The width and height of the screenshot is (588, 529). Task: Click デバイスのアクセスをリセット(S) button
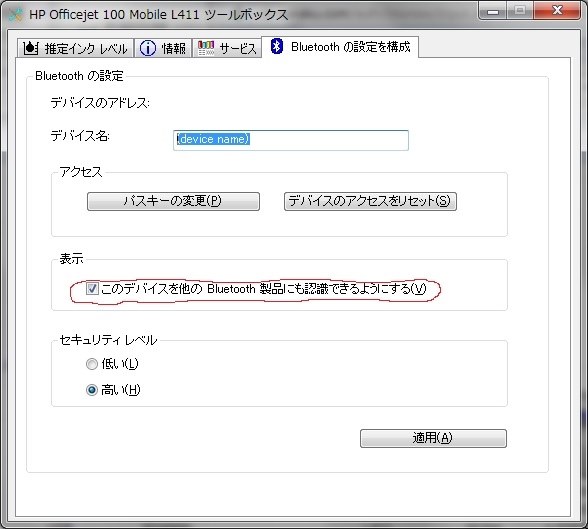click(x=370, y=201)
